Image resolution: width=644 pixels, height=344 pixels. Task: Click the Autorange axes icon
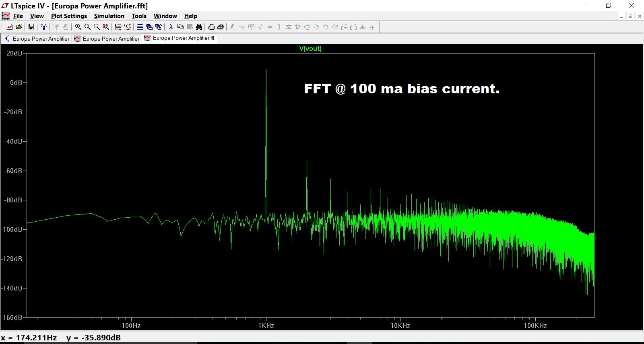[x=128, y=27]
